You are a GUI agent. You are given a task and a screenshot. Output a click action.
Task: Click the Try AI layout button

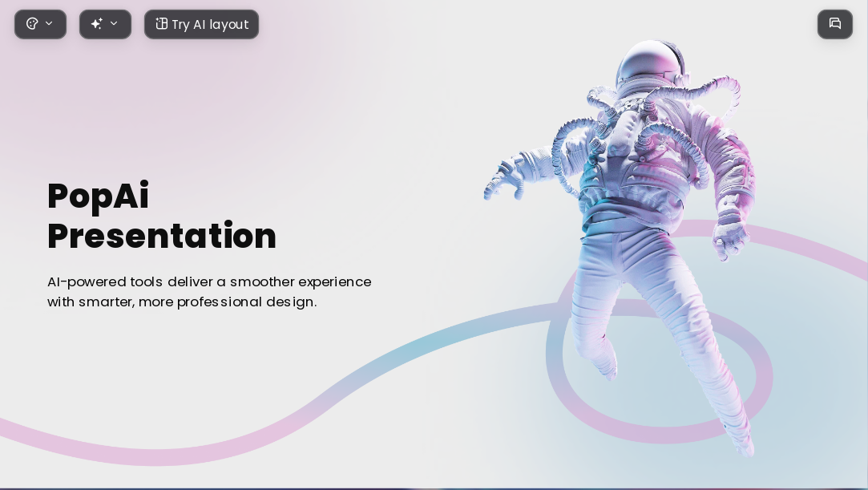tap(201, 24)
